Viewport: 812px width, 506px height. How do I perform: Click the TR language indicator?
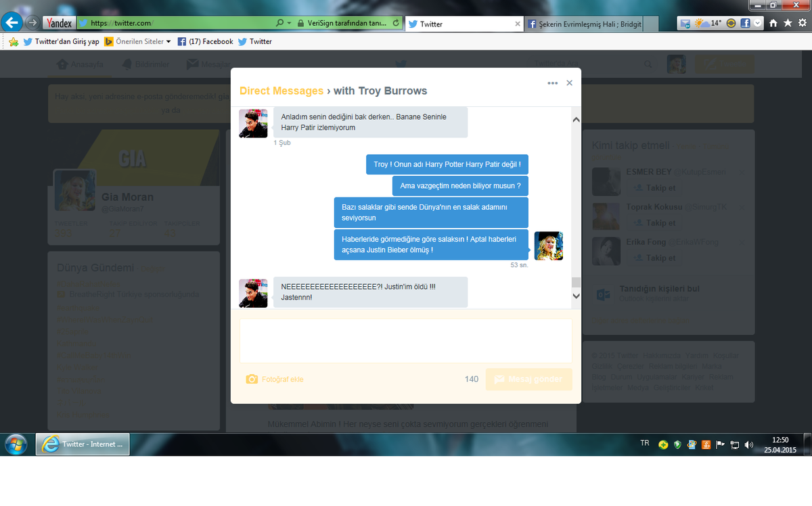click(645, 443)
